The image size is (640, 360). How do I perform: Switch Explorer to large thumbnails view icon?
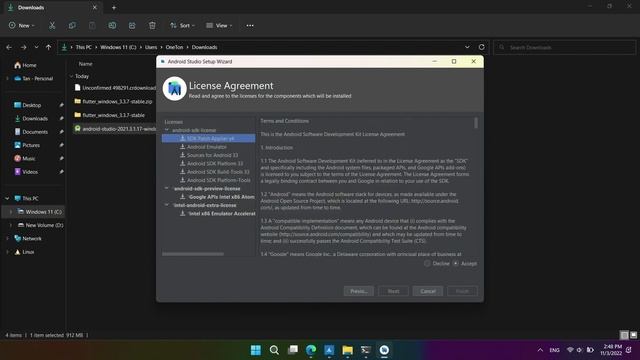633,335
